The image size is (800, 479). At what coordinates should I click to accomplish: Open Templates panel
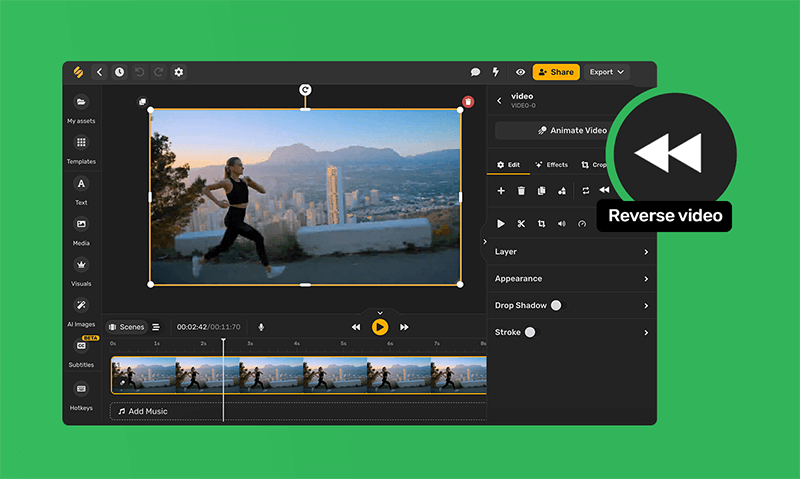pyautogui.click(x=81, y=149)
